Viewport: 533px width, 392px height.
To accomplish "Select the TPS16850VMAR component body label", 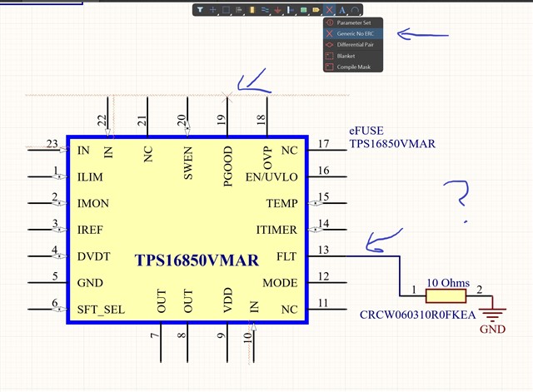I will click(x=197, y=261).
